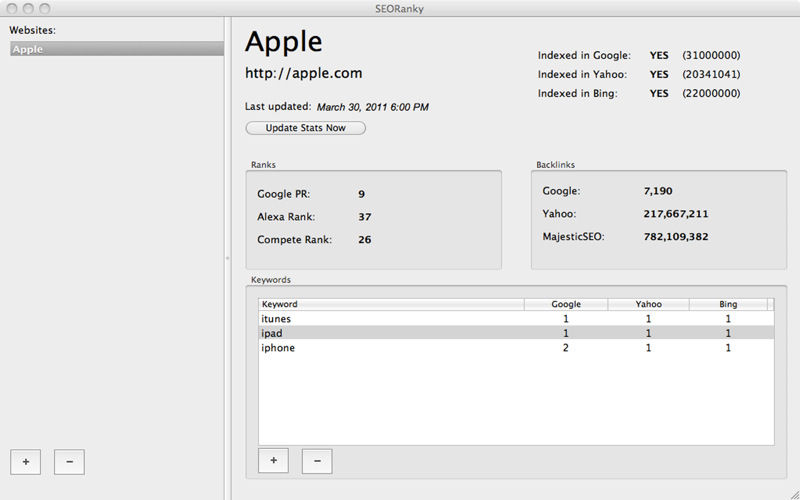Click the green zoom window button
800x500 pixels.
click(45, 8)
